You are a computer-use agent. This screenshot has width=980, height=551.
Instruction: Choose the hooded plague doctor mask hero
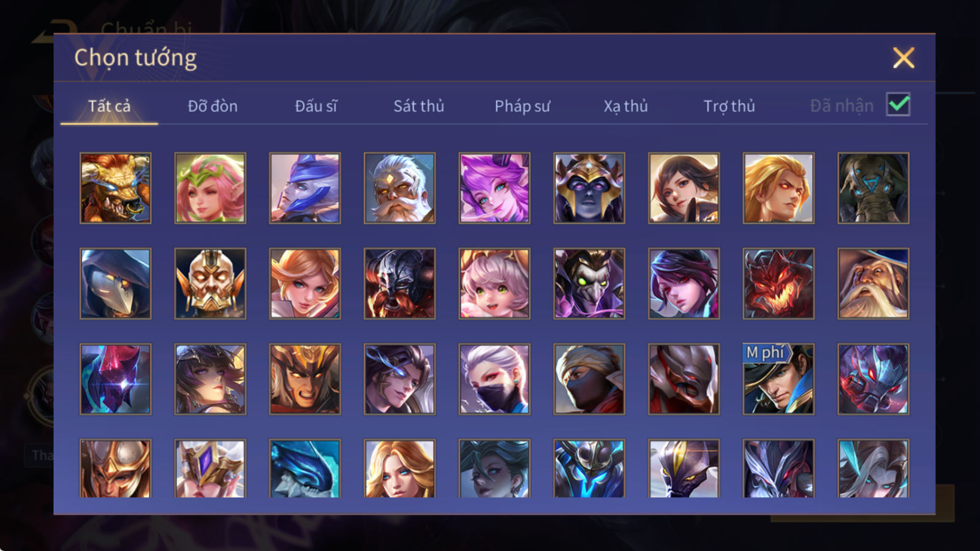[115, 283]
